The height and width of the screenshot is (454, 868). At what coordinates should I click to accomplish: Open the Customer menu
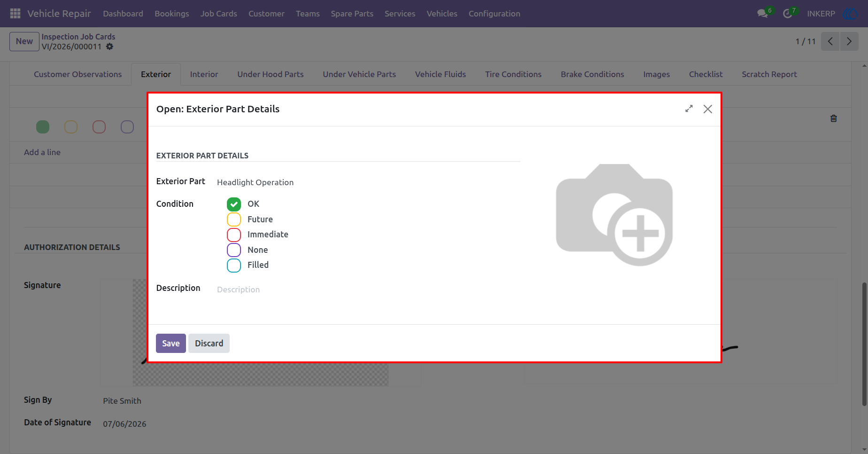(266, 14)
